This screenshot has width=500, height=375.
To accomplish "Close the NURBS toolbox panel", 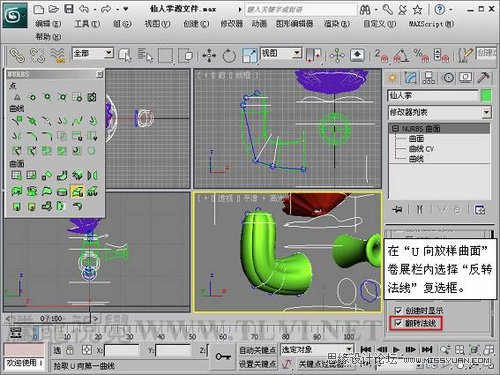I will tap(99, 74).
